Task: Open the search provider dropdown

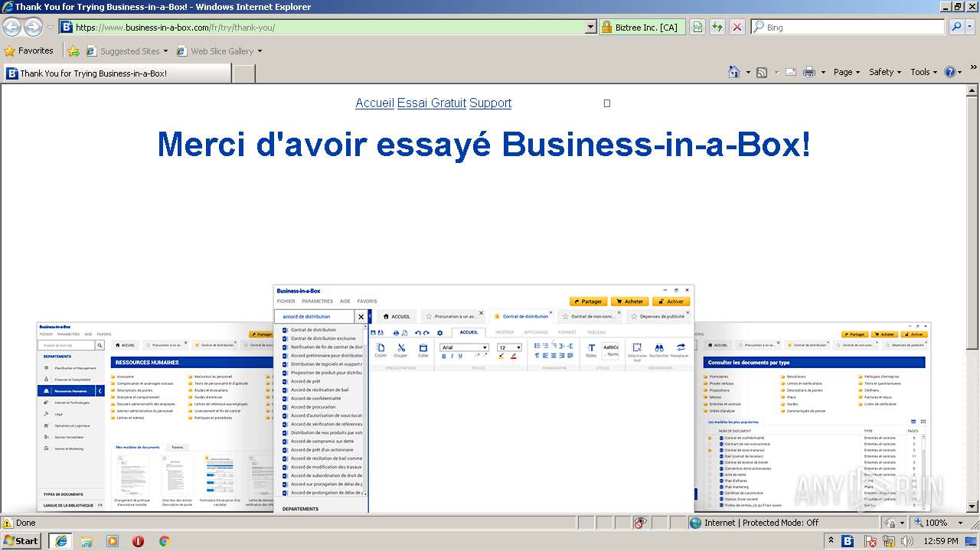Action: 971,27
